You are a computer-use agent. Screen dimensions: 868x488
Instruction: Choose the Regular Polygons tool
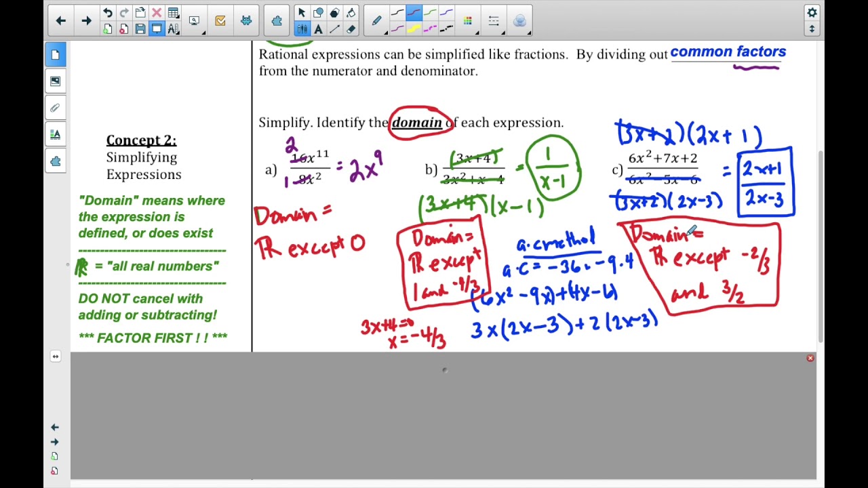[x=334, y=13]
